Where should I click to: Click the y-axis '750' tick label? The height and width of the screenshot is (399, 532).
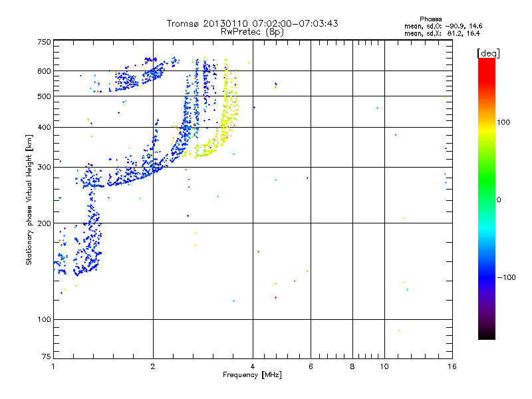(x=44, y=42)
